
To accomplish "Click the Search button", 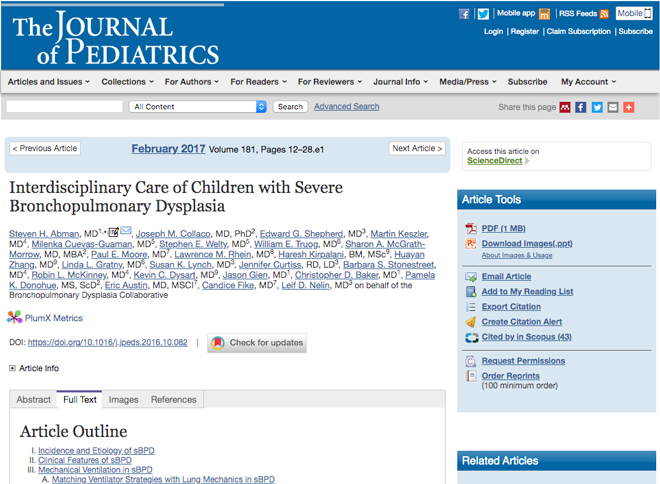I will coord(290,106).
